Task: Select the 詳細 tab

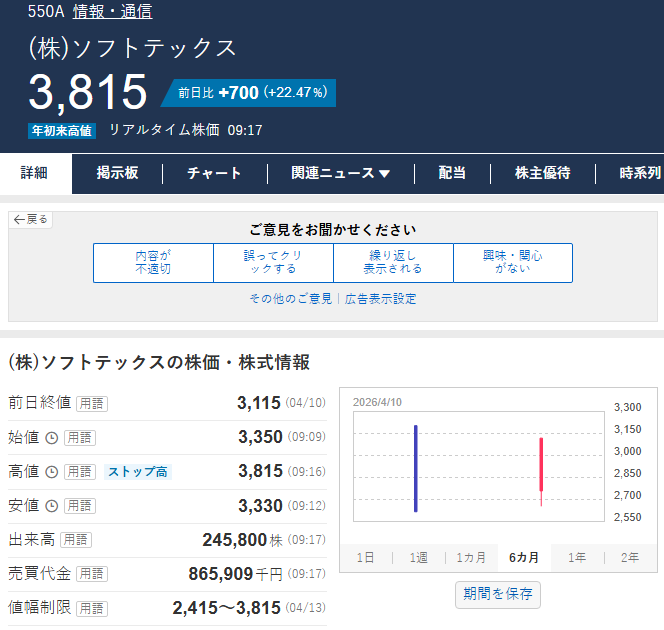Action: pos(34,173)
